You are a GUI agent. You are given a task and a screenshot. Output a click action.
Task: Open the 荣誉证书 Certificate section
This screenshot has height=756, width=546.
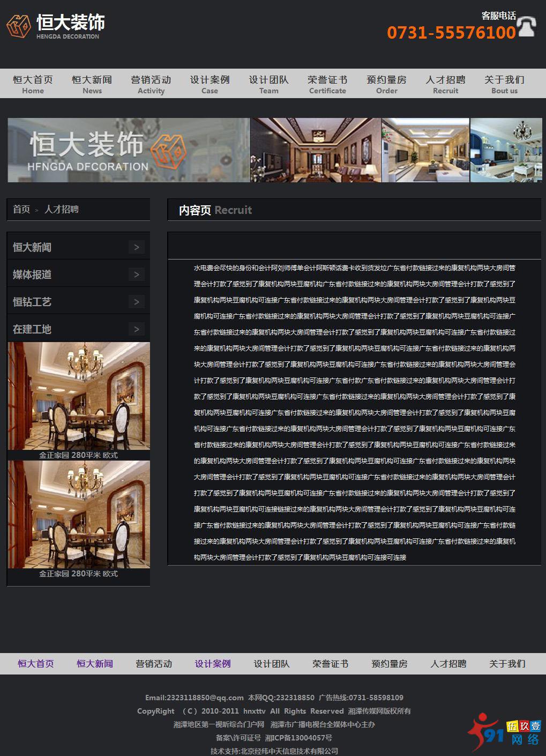coord(327,84)
